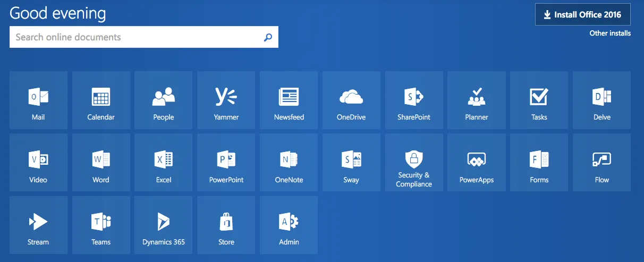
Task: Open the OneNote tile
Action: (x=289, y=163)
